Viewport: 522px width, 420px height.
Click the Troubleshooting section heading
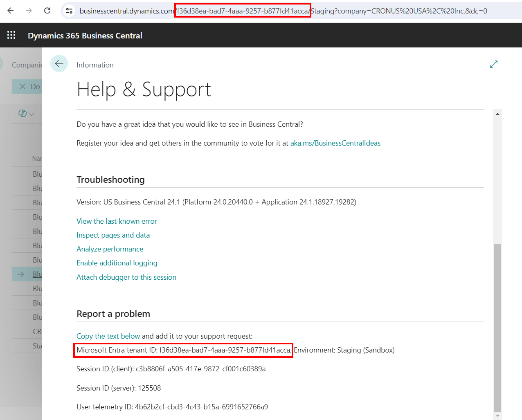pos(110,180)
